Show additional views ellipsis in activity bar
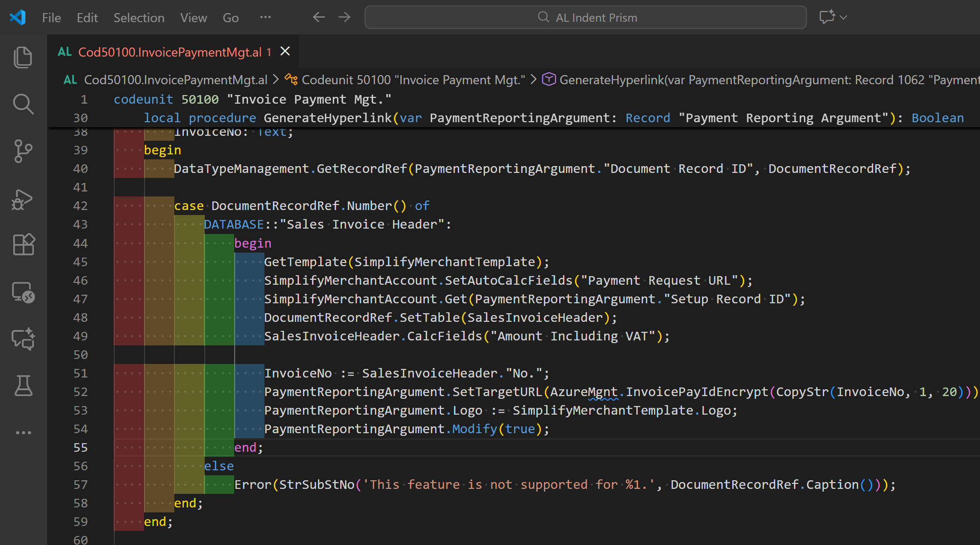This screenshot has width=980, height=545. (x=23, y=433)
